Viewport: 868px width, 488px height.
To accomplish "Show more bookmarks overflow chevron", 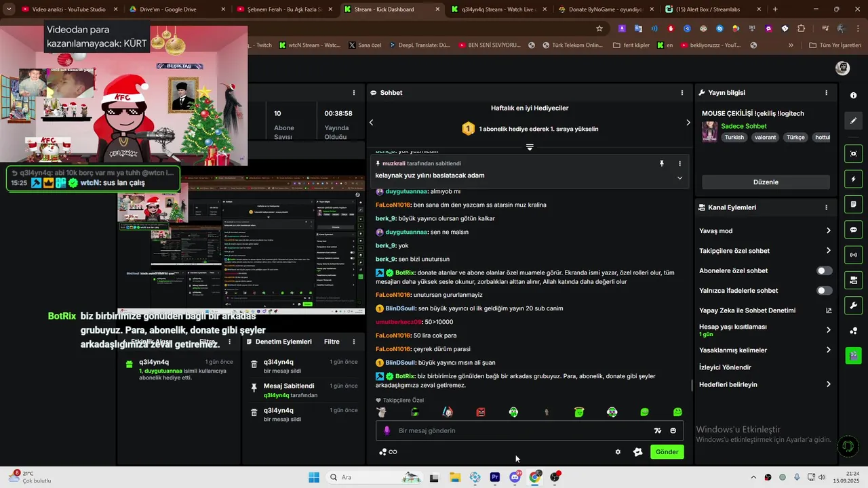I will click(x=791, y=45).
